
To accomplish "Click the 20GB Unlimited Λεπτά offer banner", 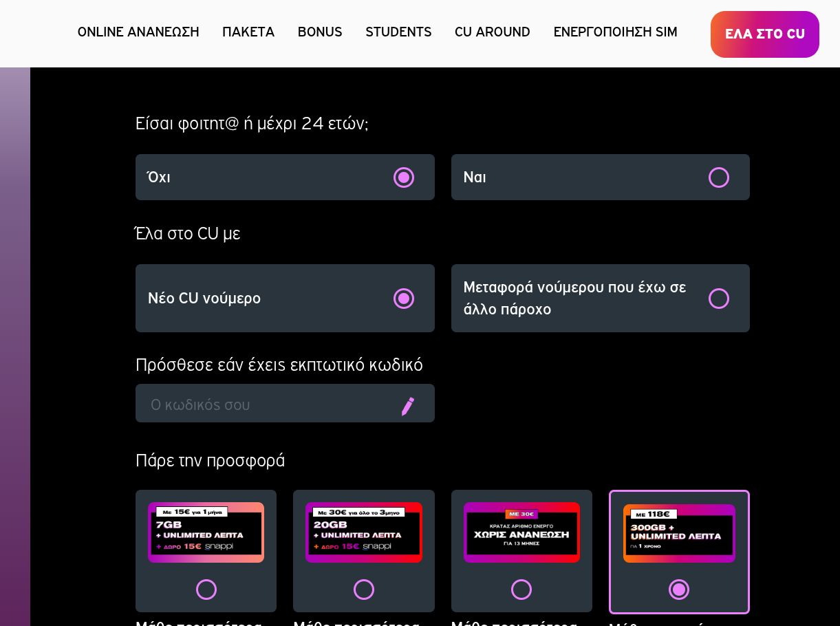I will [x=363, y=532].
